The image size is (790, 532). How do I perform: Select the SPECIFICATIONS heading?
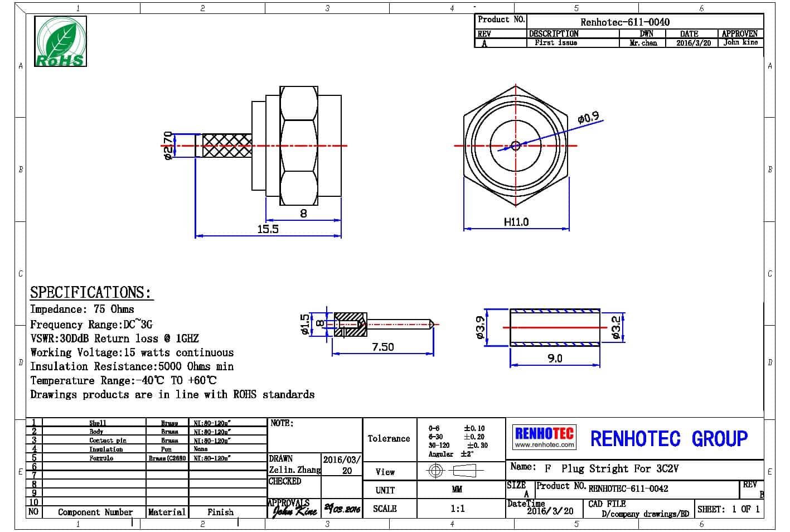90,293
